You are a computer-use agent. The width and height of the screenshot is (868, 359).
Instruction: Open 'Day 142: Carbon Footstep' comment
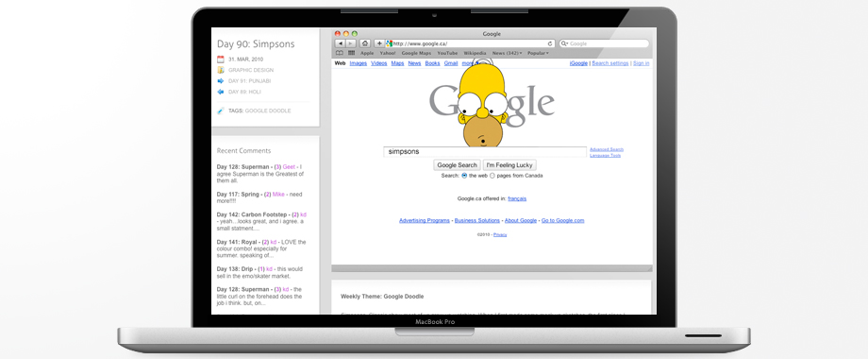[253, 214]
